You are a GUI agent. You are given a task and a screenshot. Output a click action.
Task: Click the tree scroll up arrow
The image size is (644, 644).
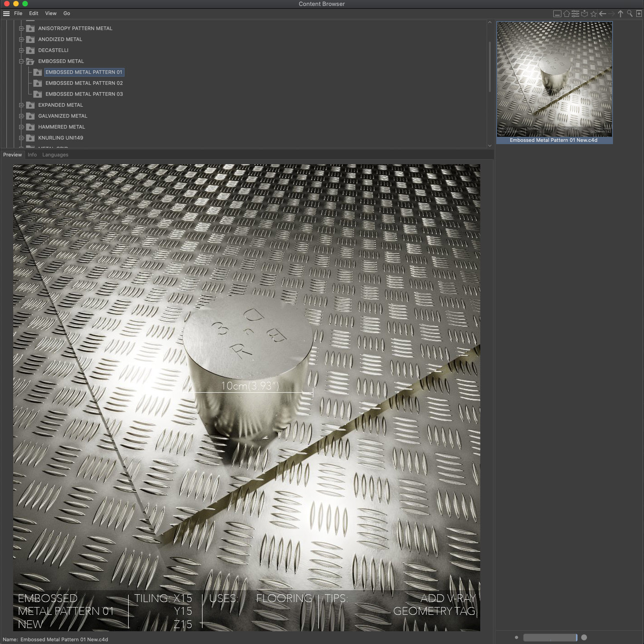tap(490, 22)
